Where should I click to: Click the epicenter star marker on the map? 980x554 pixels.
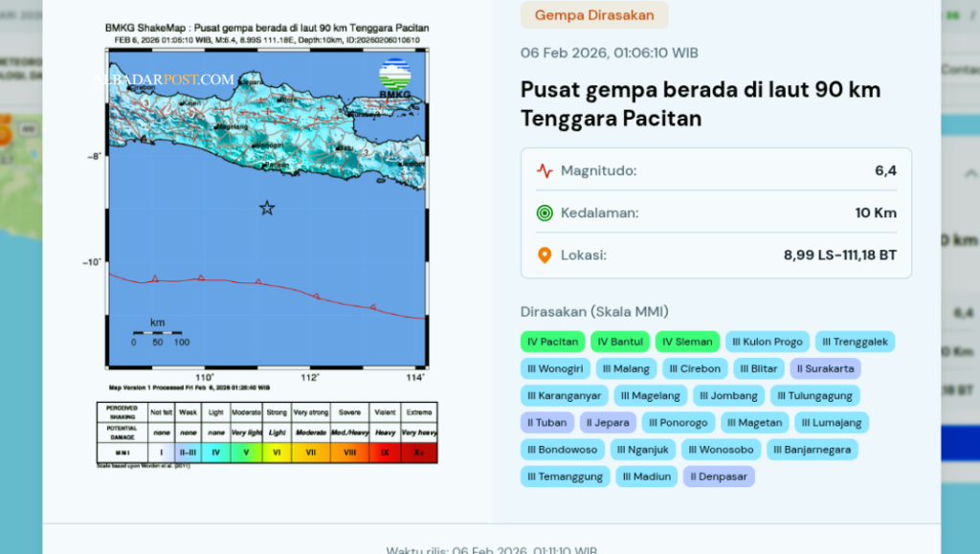[x=267, y=208]
